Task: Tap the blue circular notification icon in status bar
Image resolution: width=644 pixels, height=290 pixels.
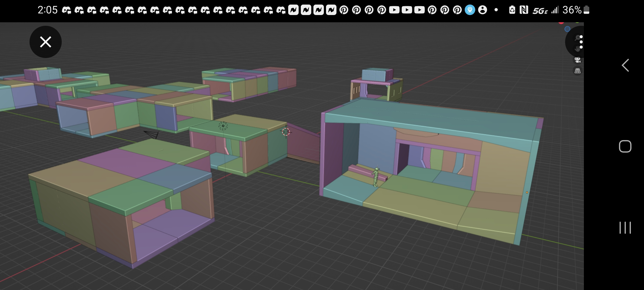Action: pyautogui.click(x=470, y=10)
